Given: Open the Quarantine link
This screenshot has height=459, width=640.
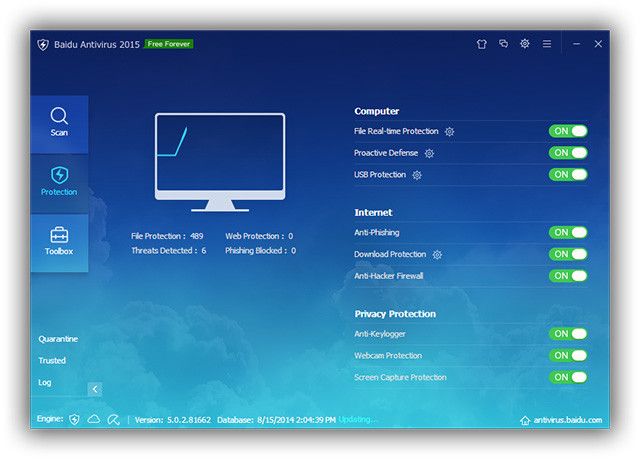Looking at the screenshot, I should coord(58,339).
